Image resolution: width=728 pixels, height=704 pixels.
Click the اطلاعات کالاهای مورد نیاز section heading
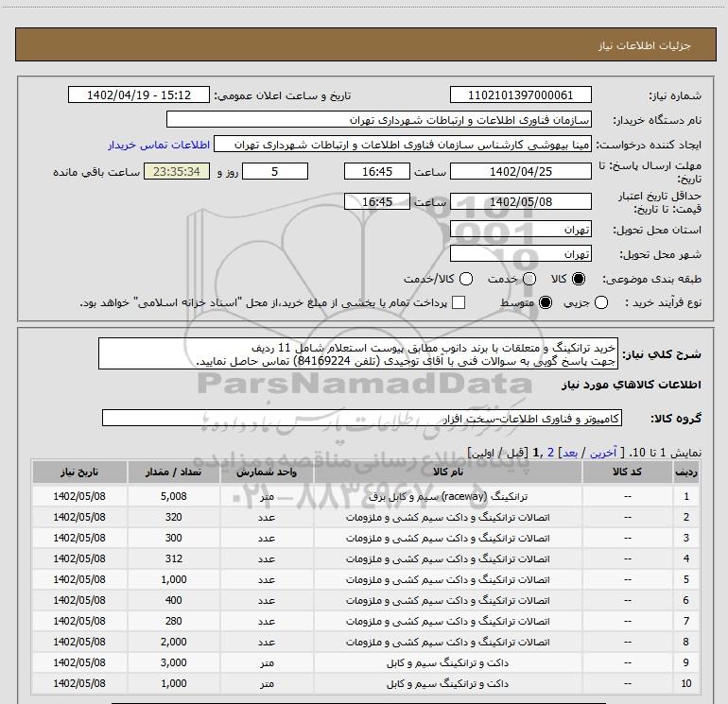tap(632, 385)
